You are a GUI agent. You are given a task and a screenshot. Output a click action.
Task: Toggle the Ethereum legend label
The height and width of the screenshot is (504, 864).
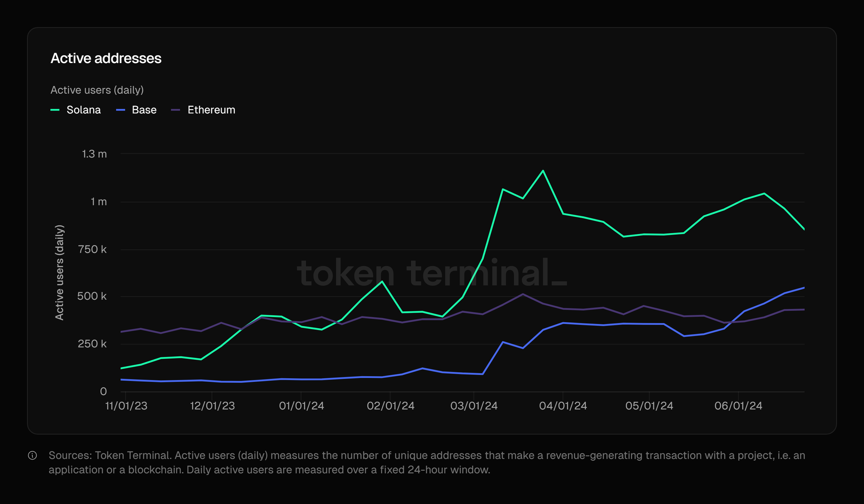tap(211, 110)
